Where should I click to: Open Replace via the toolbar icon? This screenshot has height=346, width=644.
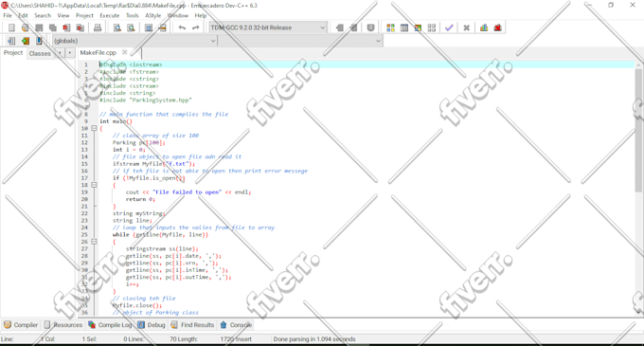tap(131, 27)
